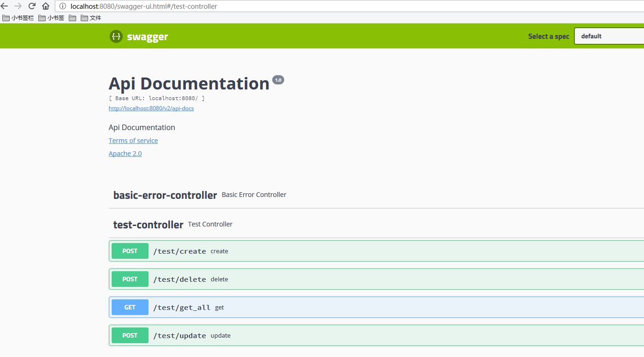
Task: Expand the POST /test/create operation
Action: 179,251
